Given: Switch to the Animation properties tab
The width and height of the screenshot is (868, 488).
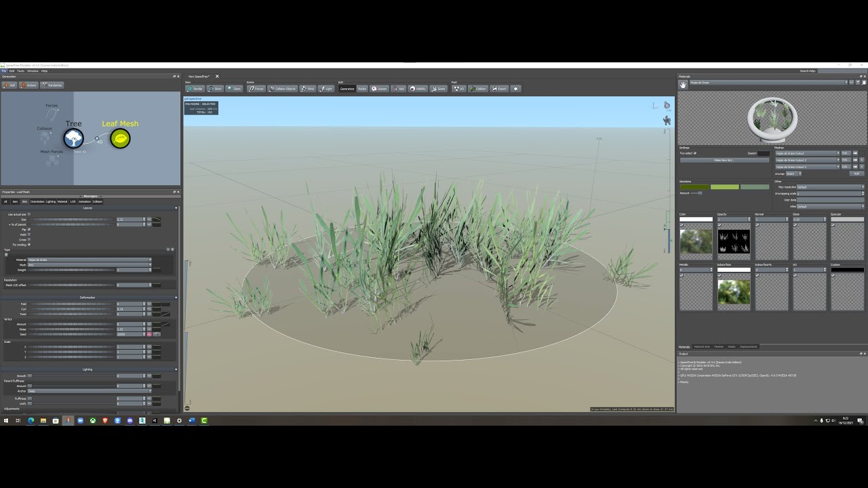Looking at the screenshot, I should (84, 201).
